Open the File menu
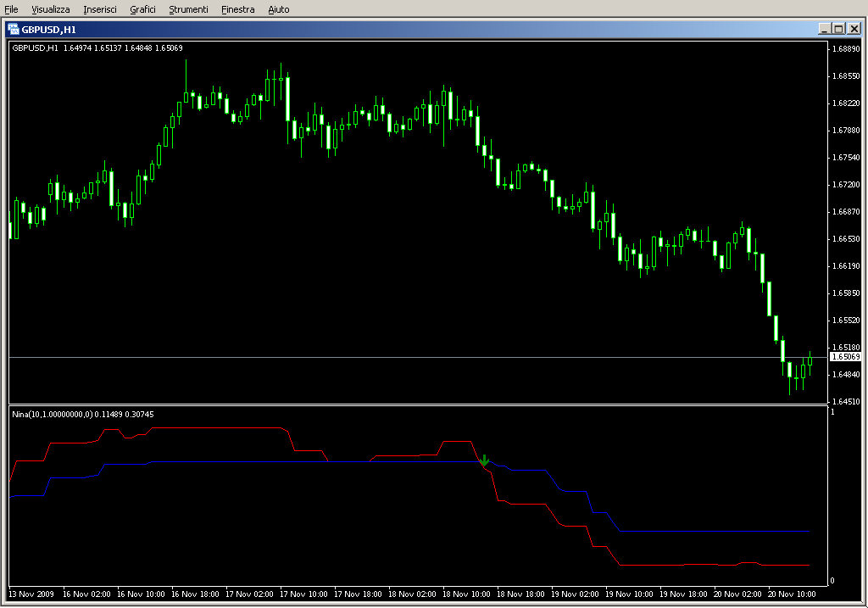This screenshot has width=868, height=608. 11,9
